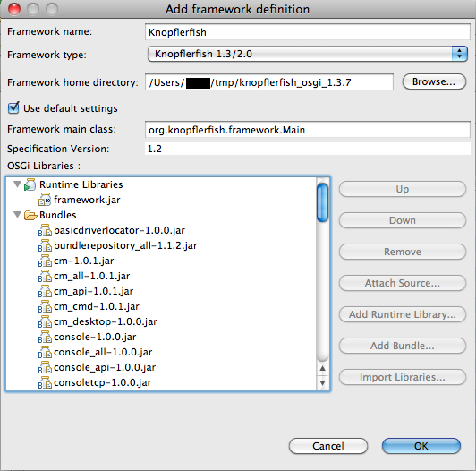Click the console_all-1.0.0.jar bundle icon
Screen dimensions: 476x471
click(x=45, y=352)
